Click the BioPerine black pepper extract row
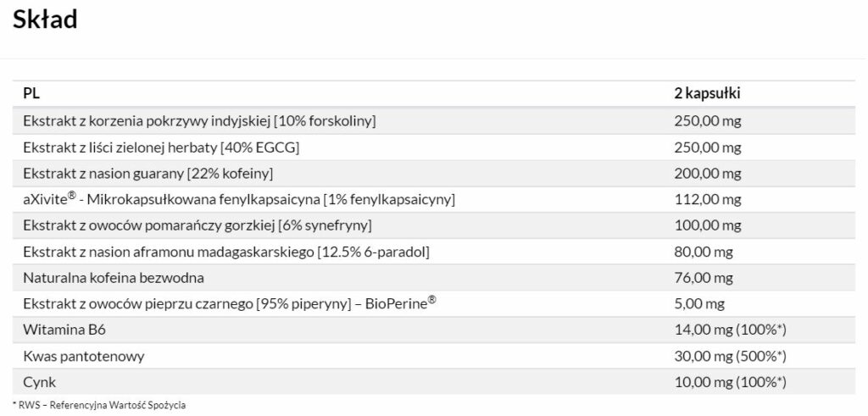 pyautogui.click(x=230, y=303)
